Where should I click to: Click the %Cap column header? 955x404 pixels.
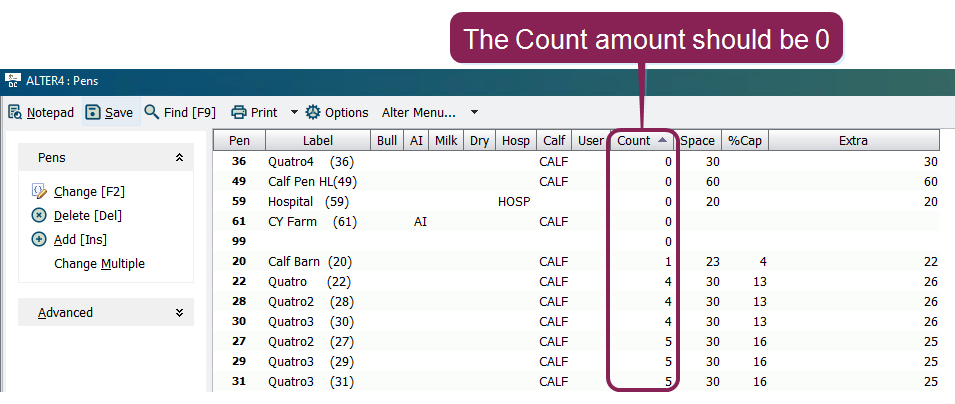[745, 140]
